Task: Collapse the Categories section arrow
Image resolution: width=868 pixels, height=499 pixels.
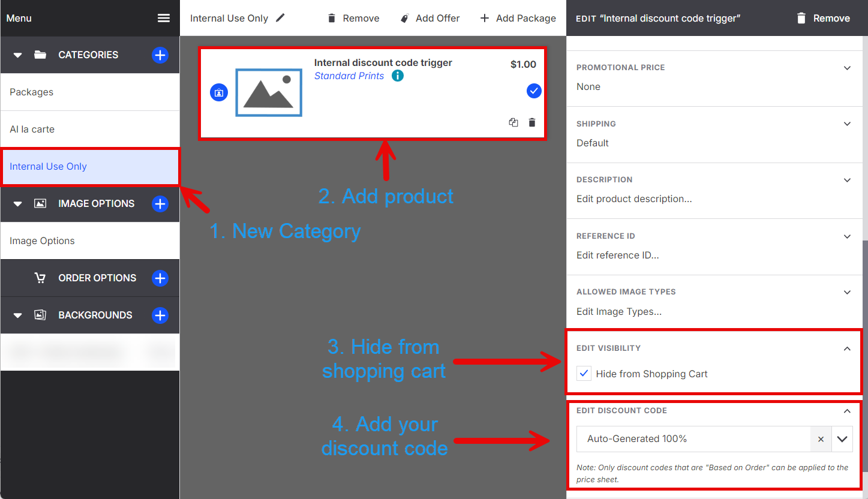Action: (18, 55)
